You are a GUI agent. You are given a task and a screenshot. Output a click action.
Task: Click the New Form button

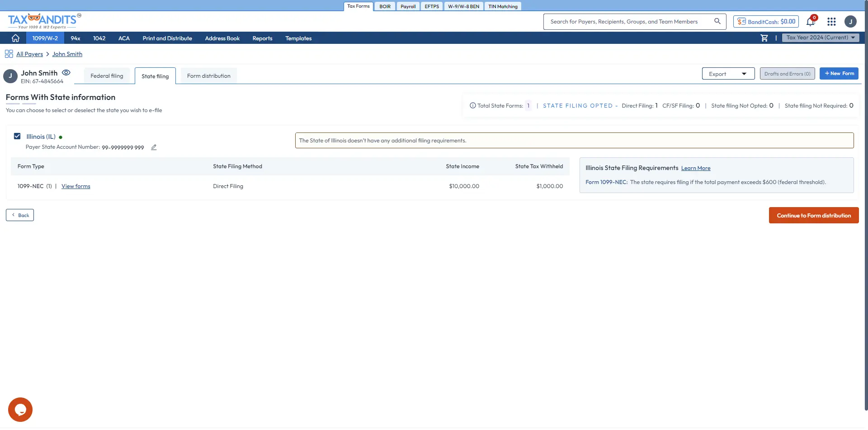[839, 74]
